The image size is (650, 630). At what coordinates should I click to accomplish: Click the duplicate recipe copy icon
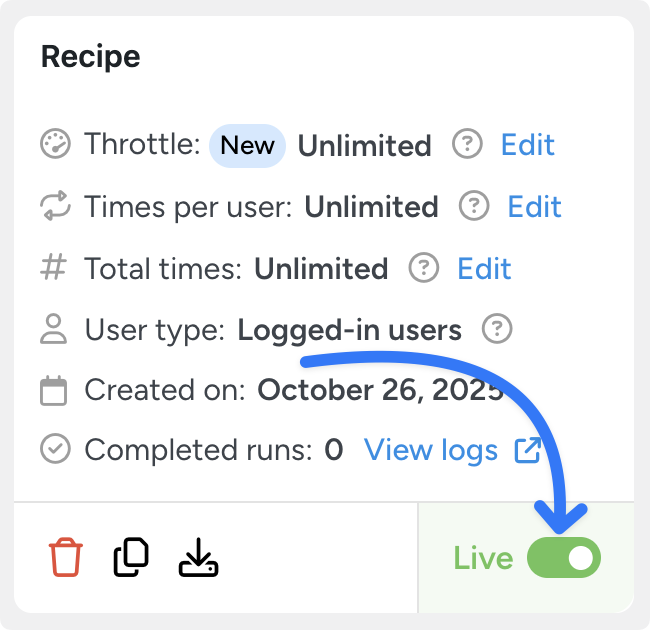[x=131, y=557]
